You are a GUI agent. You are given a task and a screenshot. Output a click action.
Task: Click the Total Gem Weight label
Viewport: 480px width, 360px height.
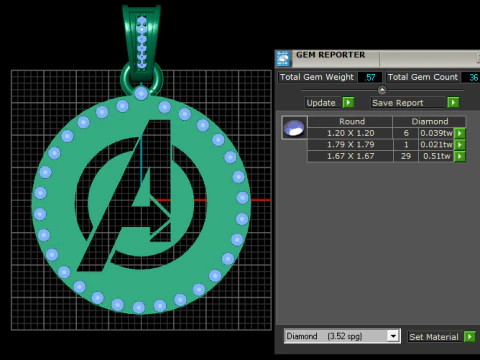tap(317, 77)
